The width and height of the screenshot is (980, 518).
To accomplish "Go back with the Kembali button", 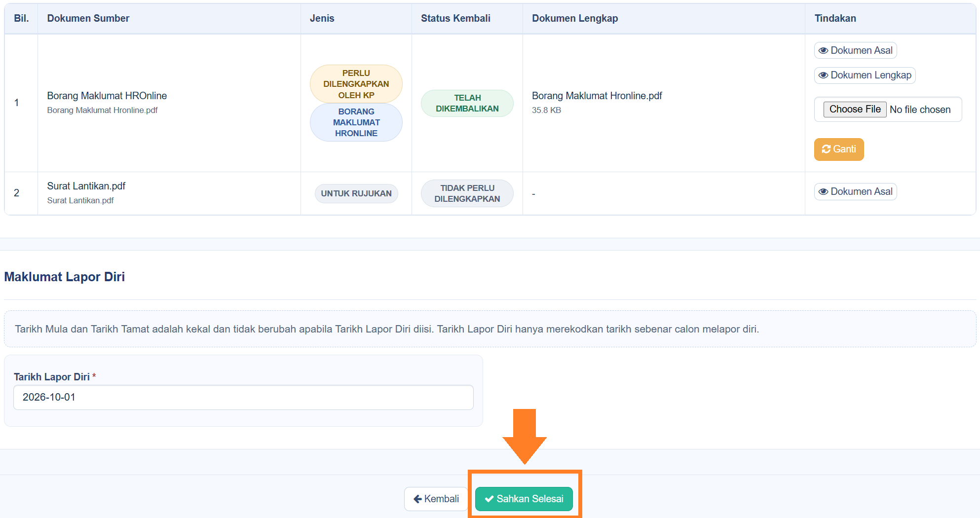I will (436, 499).
